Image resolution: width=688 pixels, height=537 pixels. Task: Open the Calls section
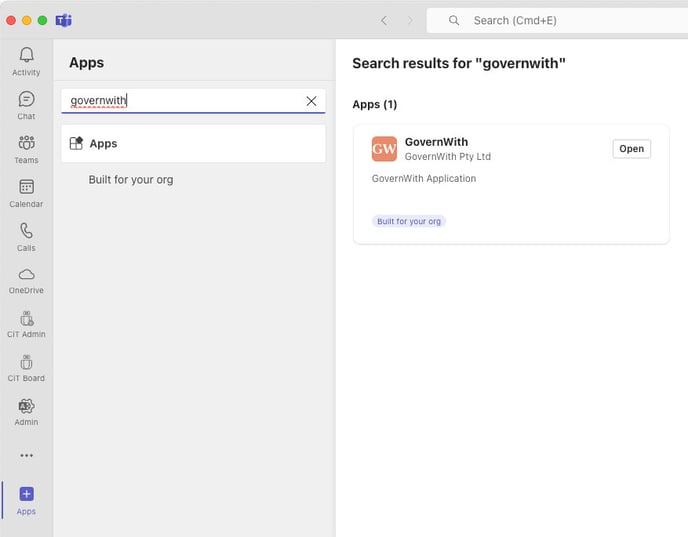26,237
